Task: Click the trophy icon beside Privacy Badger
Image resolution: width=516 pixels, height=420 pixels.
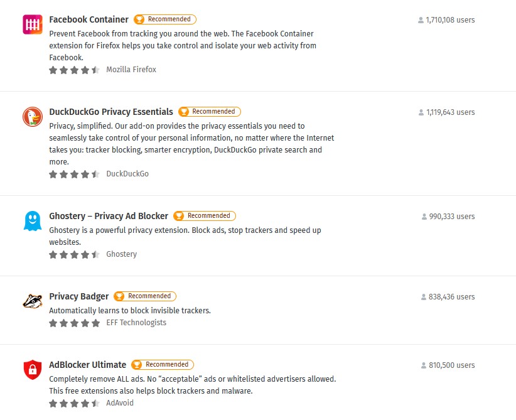Action: coord(119,296)
